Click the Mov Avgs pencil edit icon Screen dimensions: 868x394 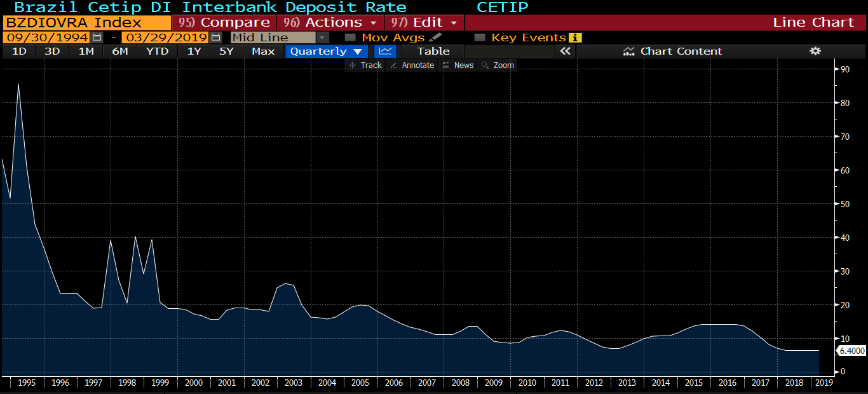point(435,37)
